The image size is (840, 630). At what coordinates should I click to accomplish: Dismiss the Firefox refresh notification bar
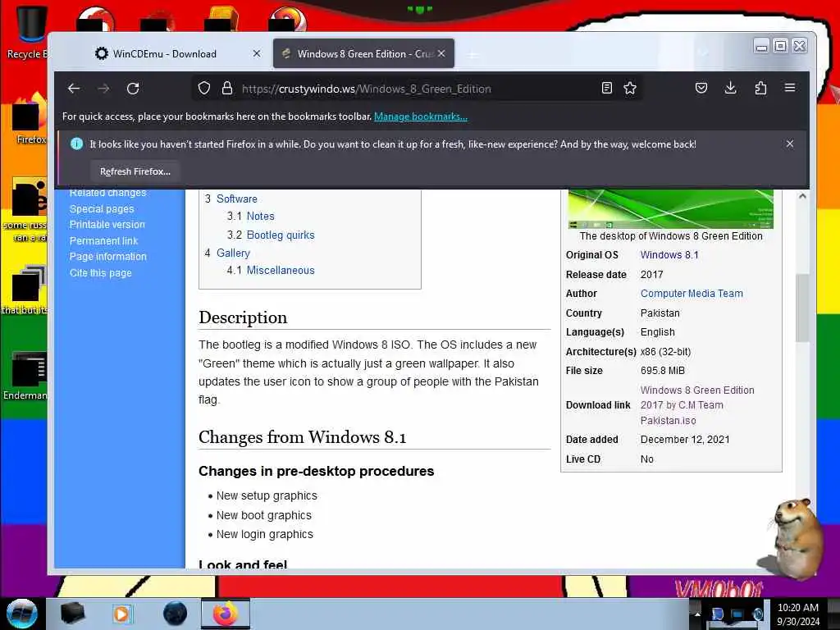click(790, 144)
